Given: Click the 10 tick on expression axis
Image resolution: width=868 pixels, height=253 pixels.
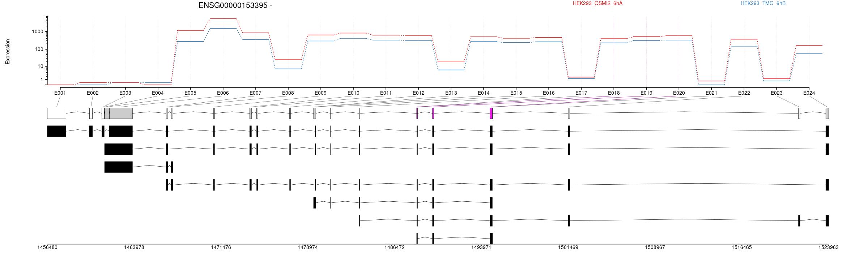Looking at the screenshot, I should [x=41, y=67].
